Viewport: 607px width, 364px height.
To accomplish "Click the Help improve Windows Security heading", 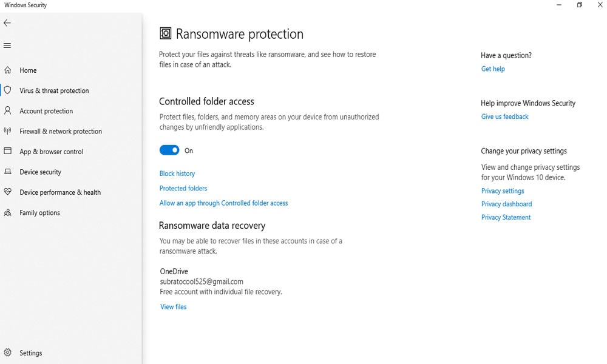I will click(528, 103).
